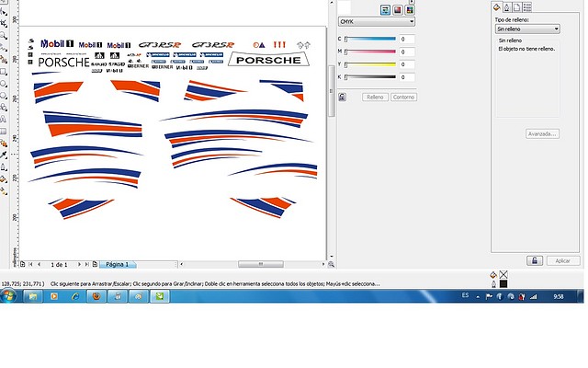Click the status bar outline color swatch
Viewport: 588px width, 368px height.
click(x=503, y=284)
